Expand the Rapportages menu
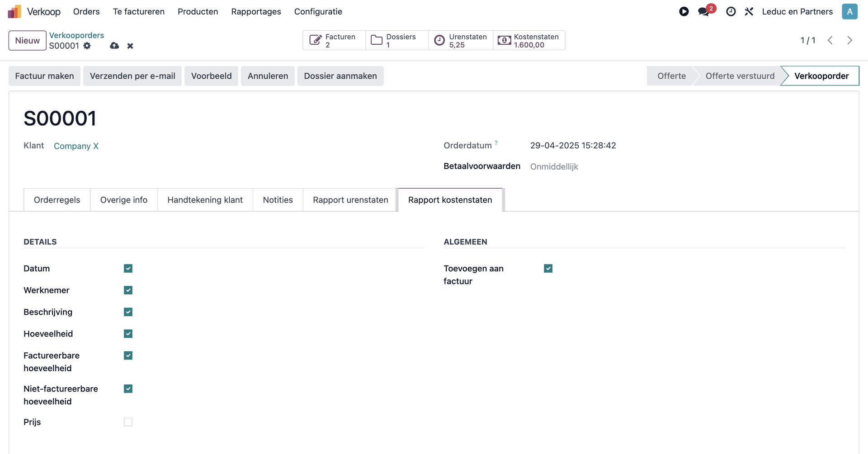Image resolution: width=868 pixels, height=454 pixels. pos(256,12)
